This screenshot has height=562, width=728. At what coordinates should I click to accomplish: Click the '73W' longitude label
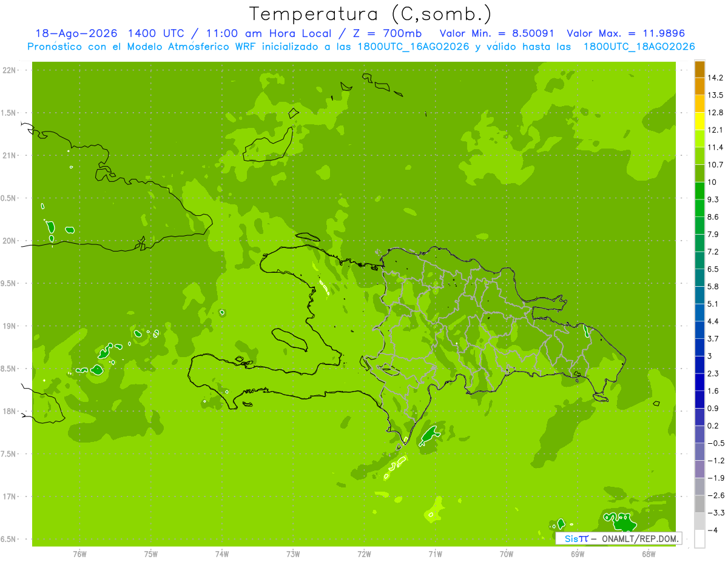tap(293, 554)
